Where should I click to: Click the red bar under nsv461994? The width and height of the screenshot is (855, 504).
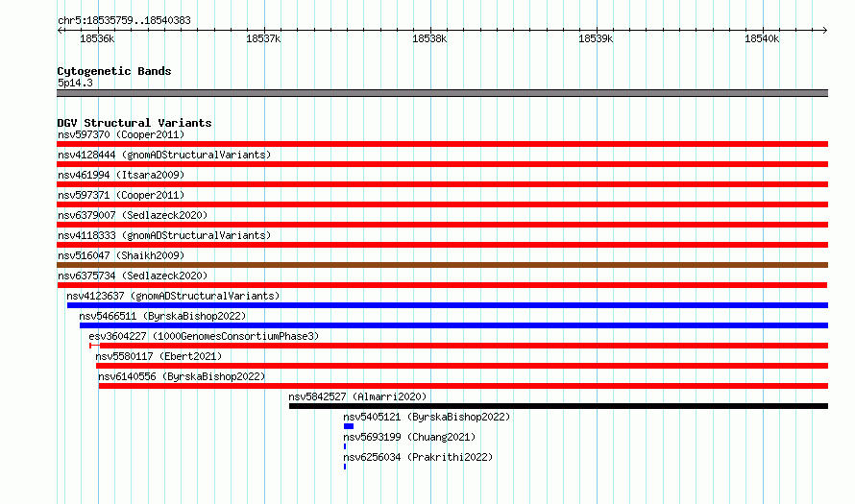(x=442, y=184)
